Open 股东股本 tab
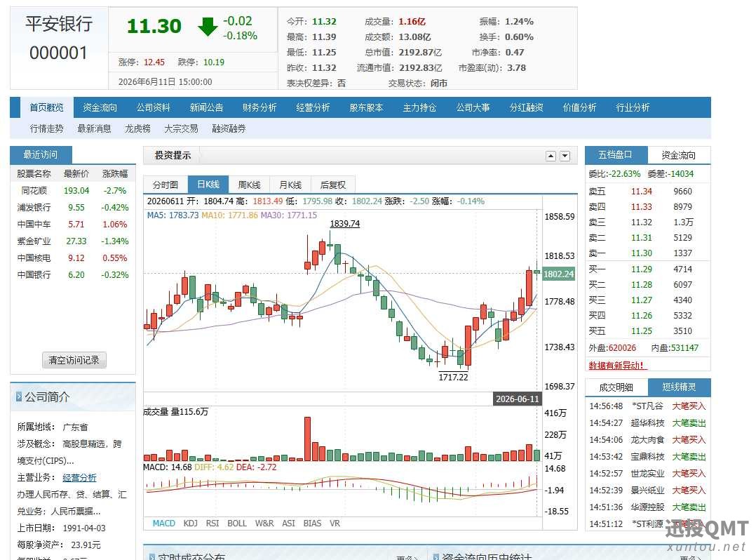756x560 pixels. coord(366,107)
